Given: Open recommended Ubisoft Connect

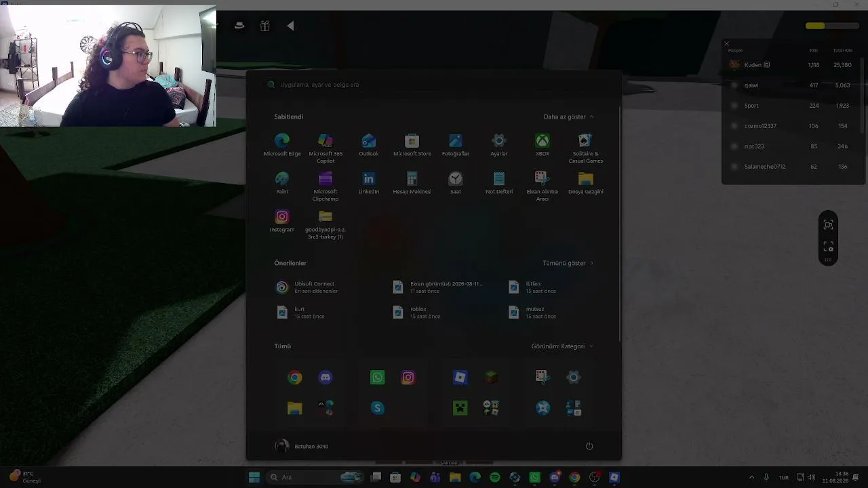Looking at the screenshot, I should coord(307,287).
